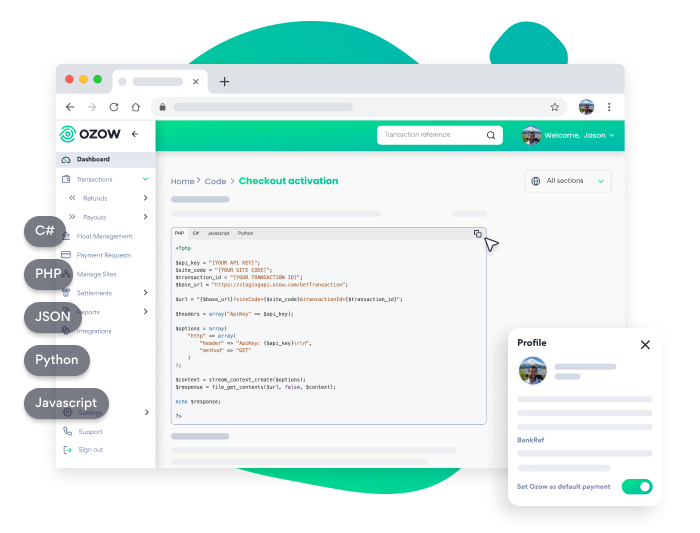700x533 pixels.
Task: Open the browser three-dot menu
Action: click(609, 107)
